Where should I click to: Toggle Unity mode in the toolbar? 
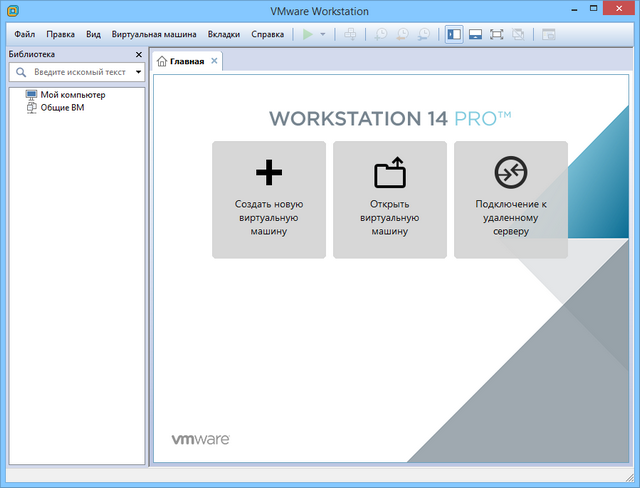(x=518, y=34)
